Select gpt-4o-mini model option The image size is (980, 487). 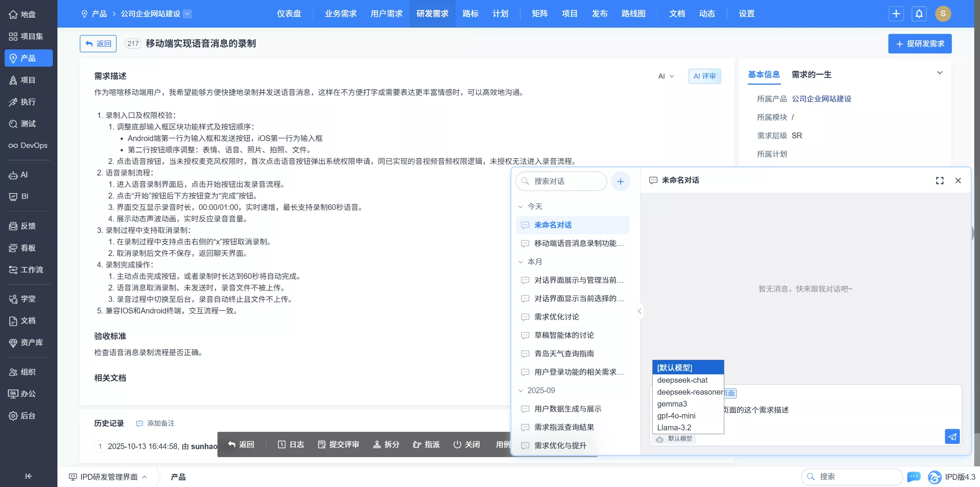[676, 416]
